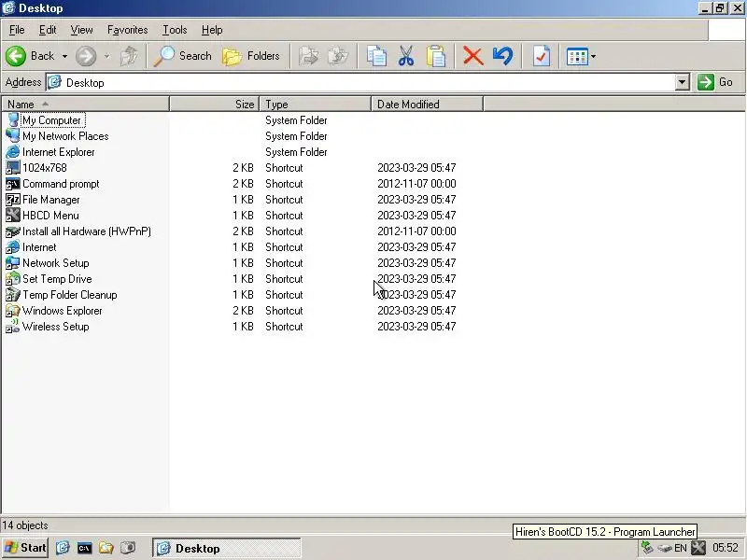
Task: Click the Paste clipboard icon
Action: point(436,56)
